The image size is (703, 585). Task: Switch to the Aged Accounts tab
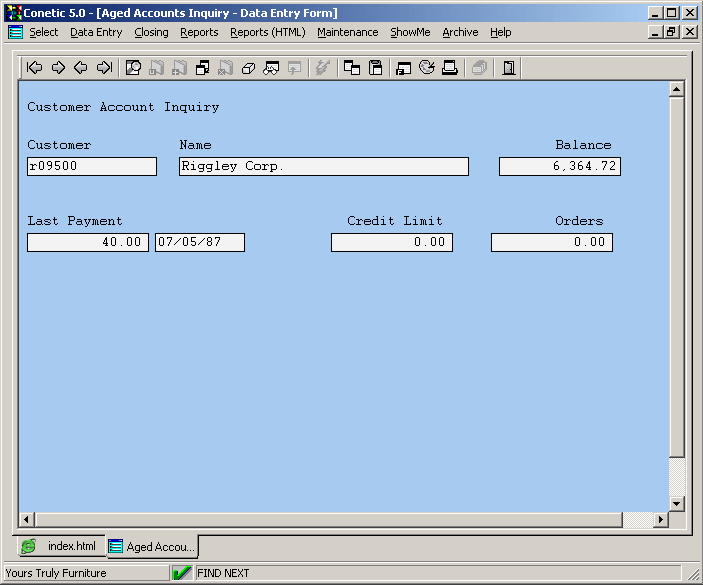pos(153,546)
